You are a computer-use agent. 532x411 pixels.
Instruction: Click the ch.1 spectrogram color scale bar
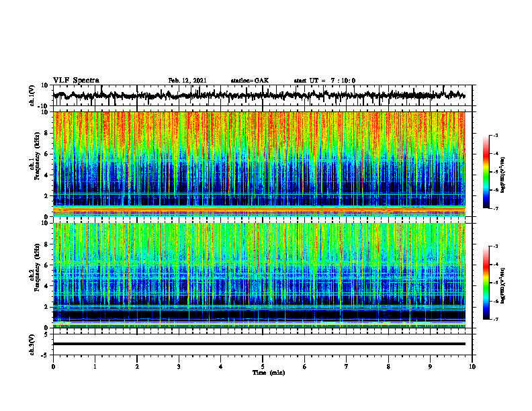pos(486,172)
